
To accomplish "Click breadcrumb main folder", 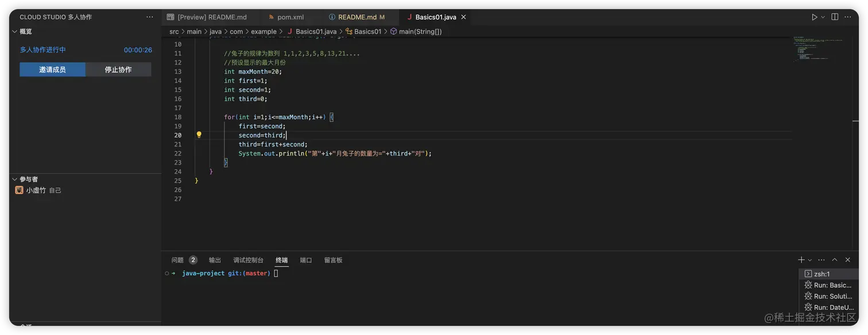I will pyautogui.click(x=194, y=32).
